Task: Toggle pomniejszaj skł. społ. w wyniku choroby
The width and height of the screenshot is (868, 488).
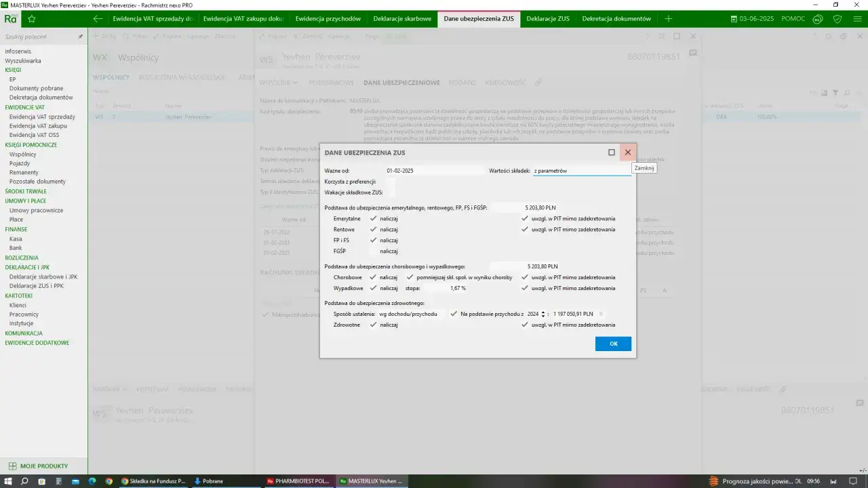Action: pyautogui.click(x=410, y=277)
